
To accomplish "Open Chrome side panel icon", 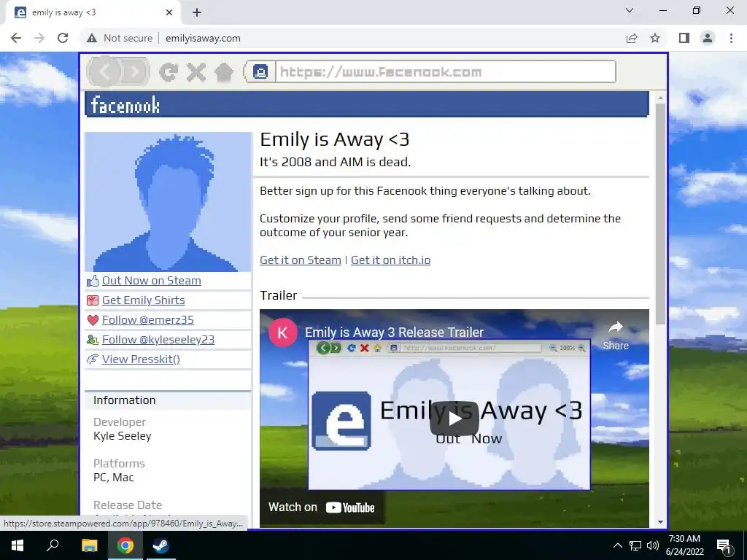I will 684,38.
